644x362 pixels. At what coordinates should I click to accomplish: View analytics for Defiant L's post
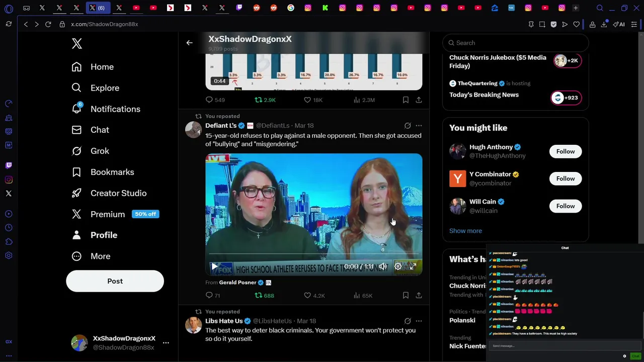(363, 296)
